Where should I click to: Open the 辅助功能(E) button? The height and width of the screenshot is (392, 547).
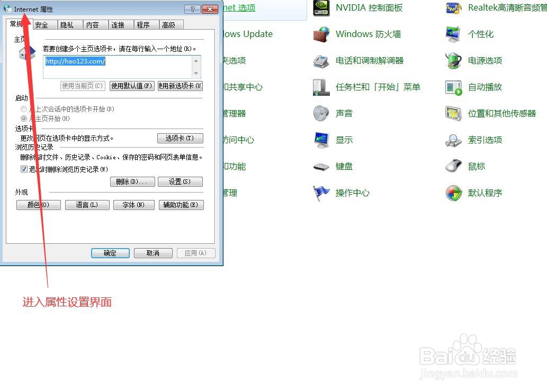pyautogui.click(x=181, y=205)
